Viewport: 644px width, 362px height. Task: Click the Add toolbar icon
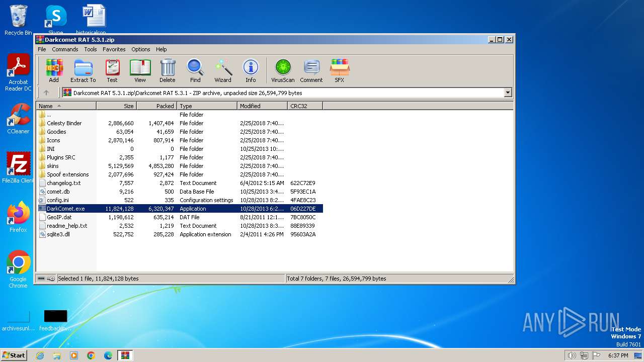point(54,70)
